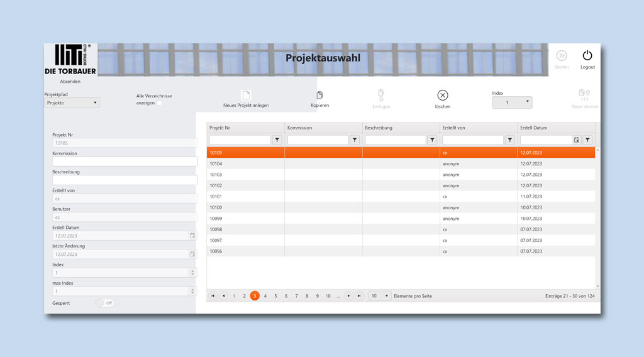Viewport: 644px width, 357px height.
Task: Enable Alle Verzeichnisse anzeigen checkbox
Action: click(159, 104)
